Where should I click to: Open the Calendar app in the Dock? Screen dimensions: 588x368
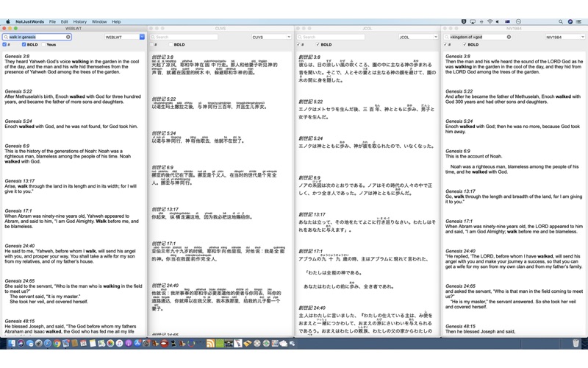83,343
